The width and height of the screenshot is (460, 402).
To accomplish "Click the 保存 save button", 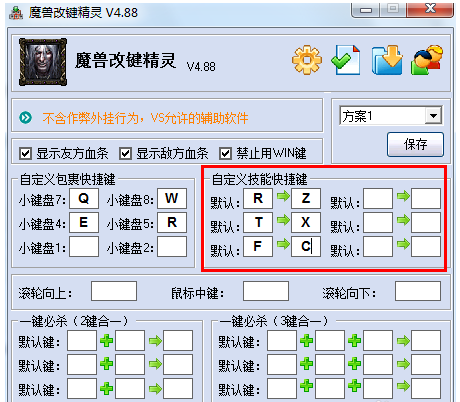I will (x=415, y=144).
